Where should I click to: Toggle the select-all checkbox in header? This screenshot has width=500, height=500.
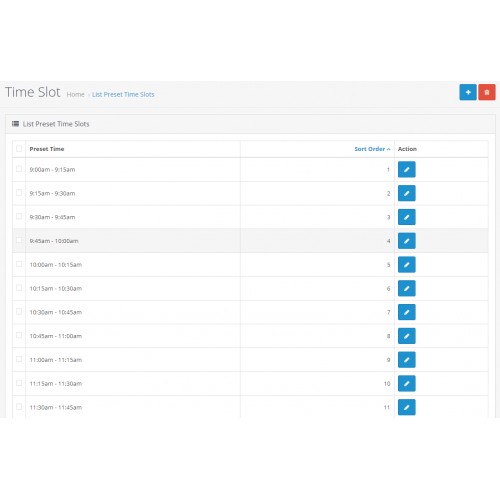point(19,148)
